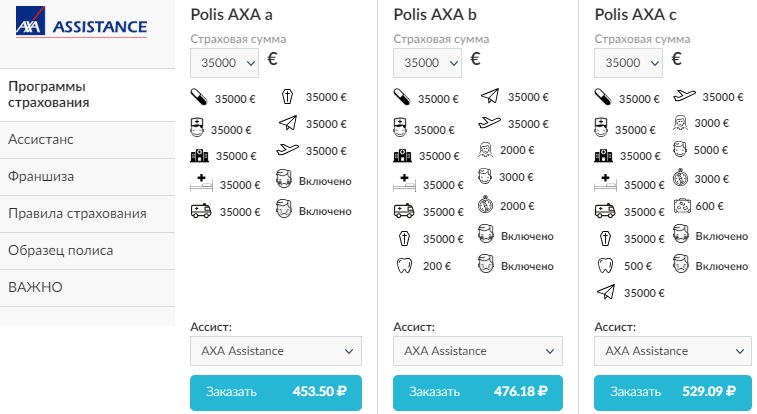Click the tooth icon in Polis AXA b

[402, 266]
